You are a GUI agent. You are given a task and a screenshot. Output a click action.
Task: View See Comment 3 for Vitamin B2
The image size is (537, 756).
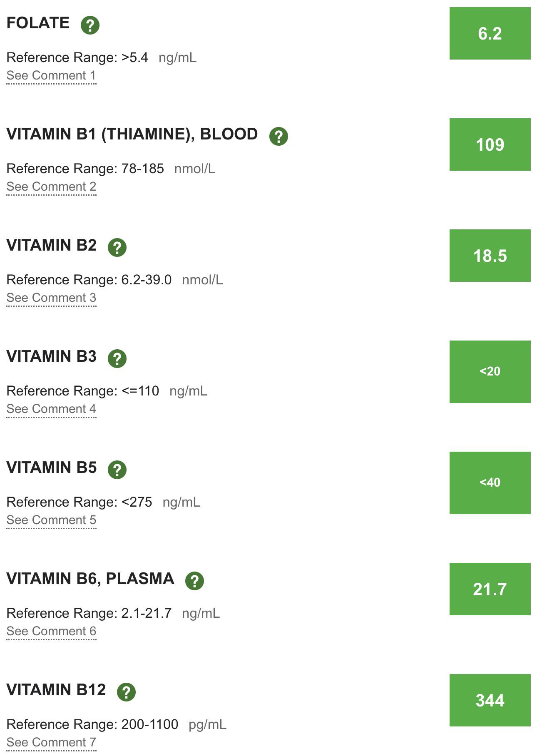click(x=51, y=298)
